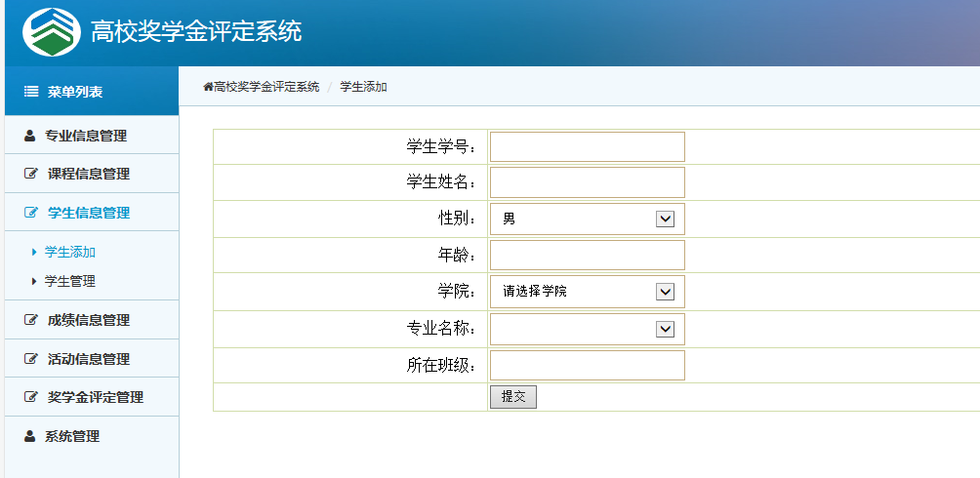980x478 pixels.
Task: Open the 学生管理 submenu item
Action: [x=70, y=281]
